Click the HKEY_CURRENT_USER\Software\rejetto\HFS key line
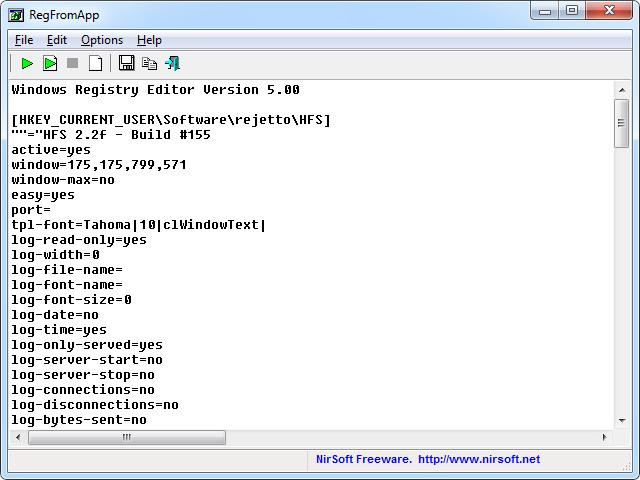 point(171,120)
